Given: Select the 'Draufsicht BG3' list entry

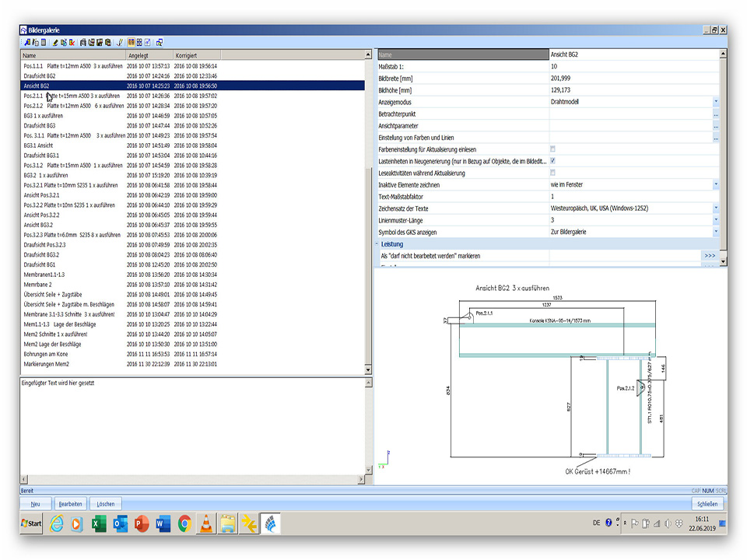Looking at the screenshot, I should tap(40, 125).
